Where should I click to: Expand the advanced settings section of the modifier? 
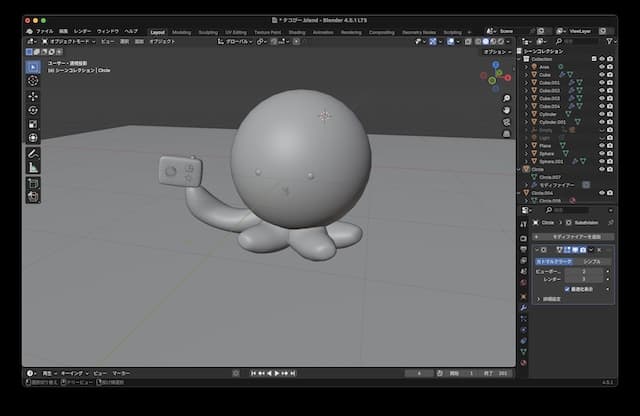pos(539,299)
